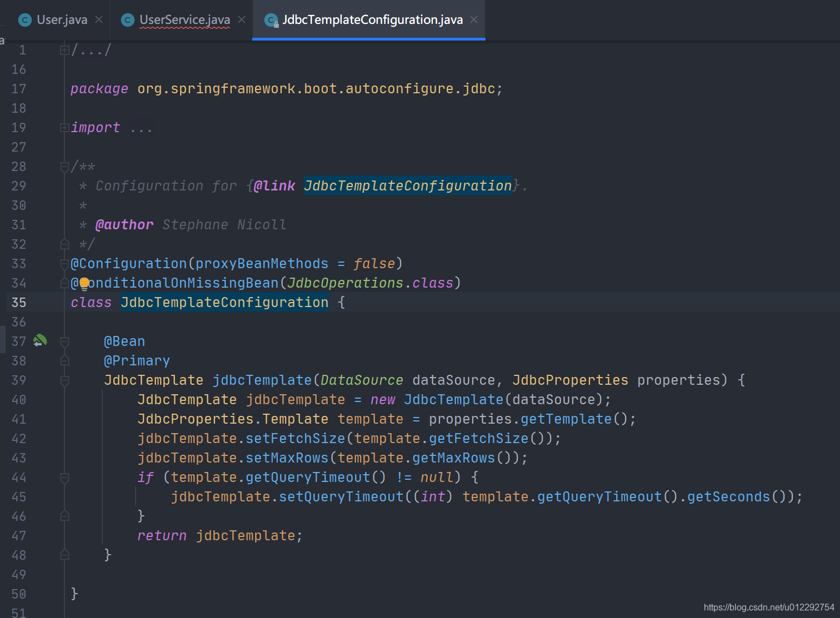Screen dimensions: 840x618
Task: Click the package name org.springframework.boot.autoconfigure.jdbc
Action: [x=317, y=88]
